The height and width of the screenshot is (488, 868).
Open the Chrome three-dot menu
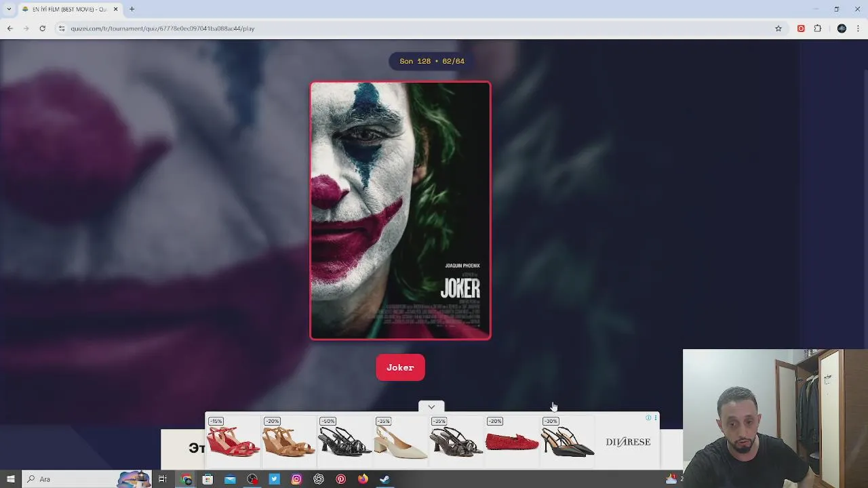pyautogui.click(x=858, y=28)
